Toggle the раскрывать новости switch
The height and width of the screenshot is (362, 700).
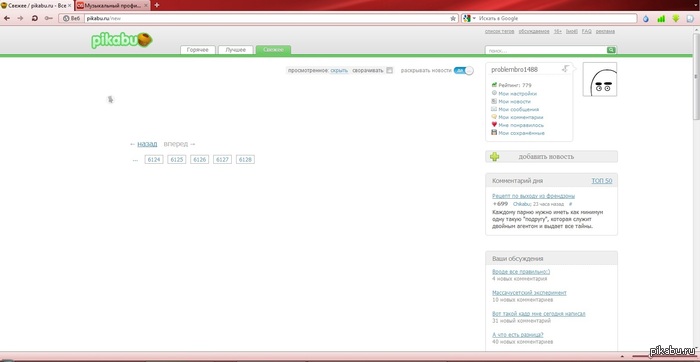(463, 71)
